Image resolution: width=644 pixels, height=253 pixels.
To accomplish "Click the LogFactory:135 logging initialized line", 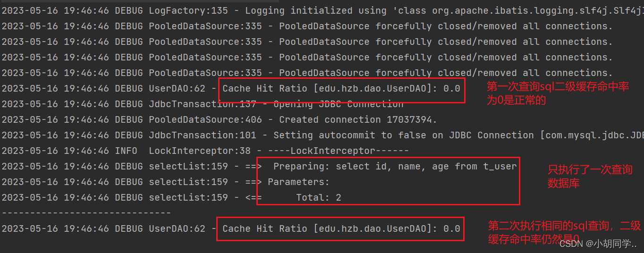I will pos(322,10).
